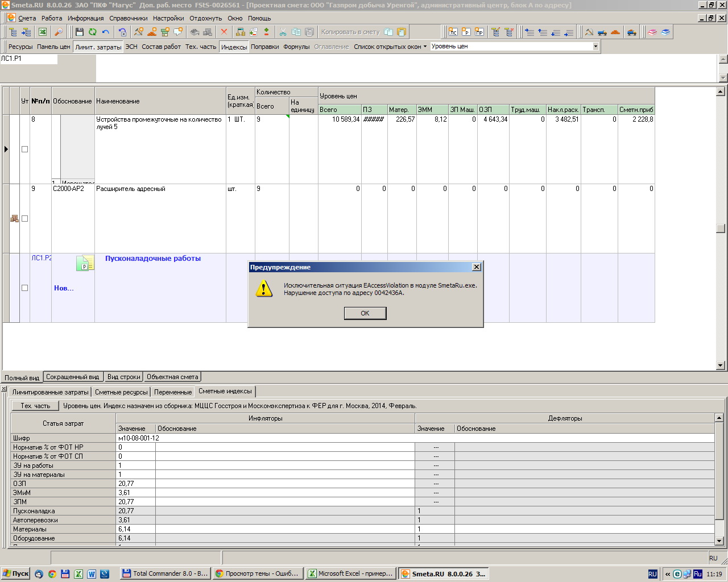Click the ЛС local estimate icon
The image size is (728, 582).
pos(453,32)
